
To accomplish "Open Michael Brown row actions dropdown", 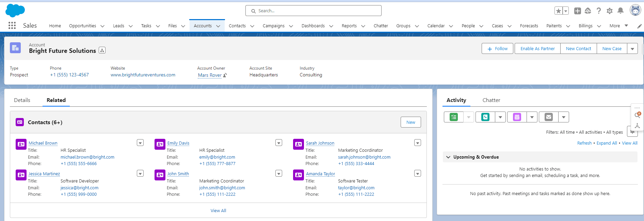I will pyautogui.click(x=140, y=143).
